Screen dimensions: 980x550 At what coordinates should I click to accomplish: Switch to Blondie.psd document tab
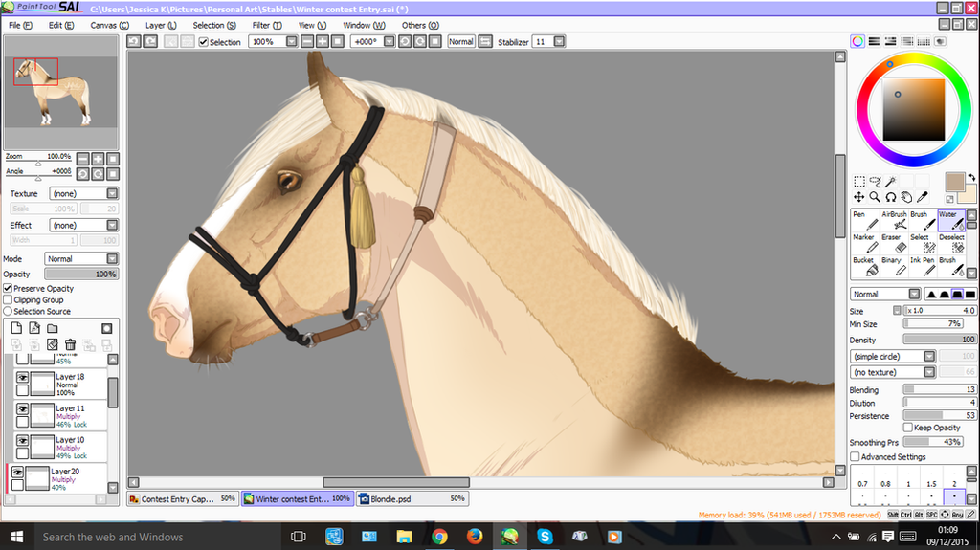pyautogui.click(x=412, y=498)
